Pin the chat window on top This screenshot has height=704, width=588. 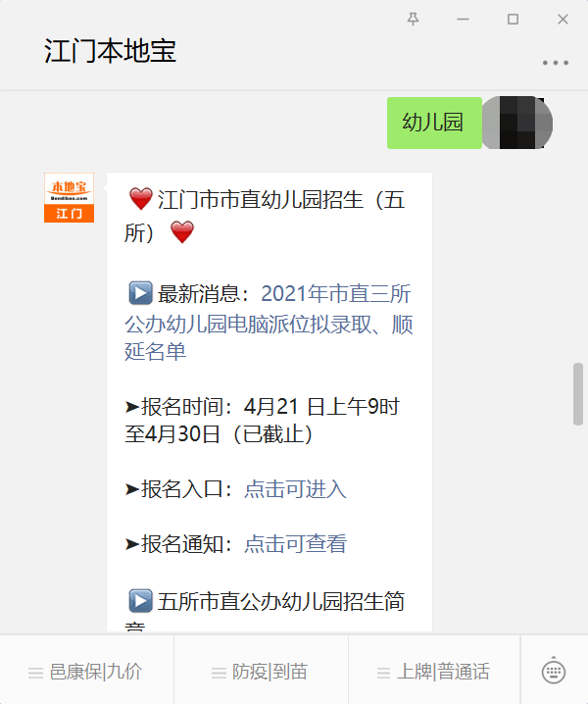pyautogui.click(x=413, y=20)
